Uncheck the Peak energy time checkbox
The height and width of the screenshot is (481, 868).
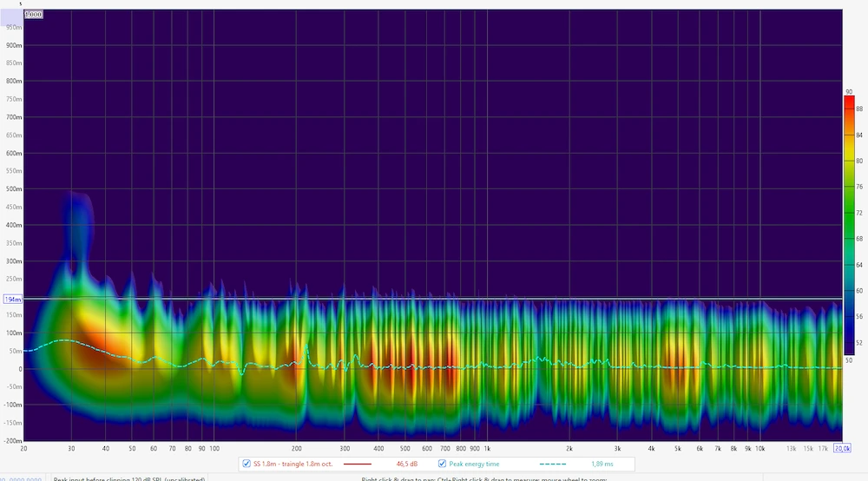(x=442, y=464)
